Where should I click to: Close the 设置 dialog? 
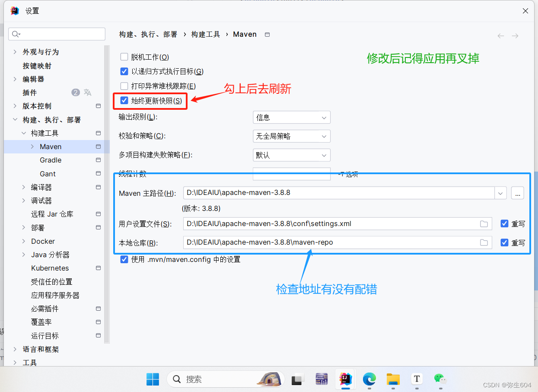tap(525, 11)
